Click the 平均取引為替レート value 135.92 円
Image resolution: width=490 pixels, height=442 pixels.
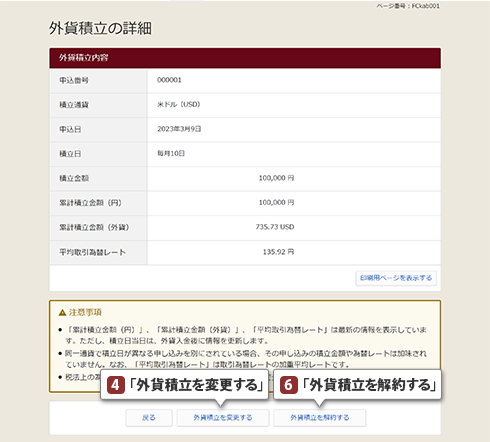tap(278, 252)
